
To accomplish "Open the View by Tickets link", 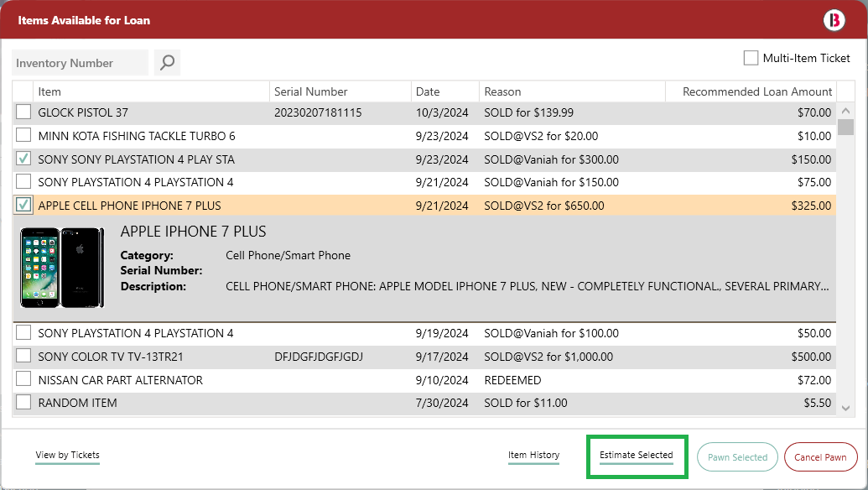I will point(68,455).
